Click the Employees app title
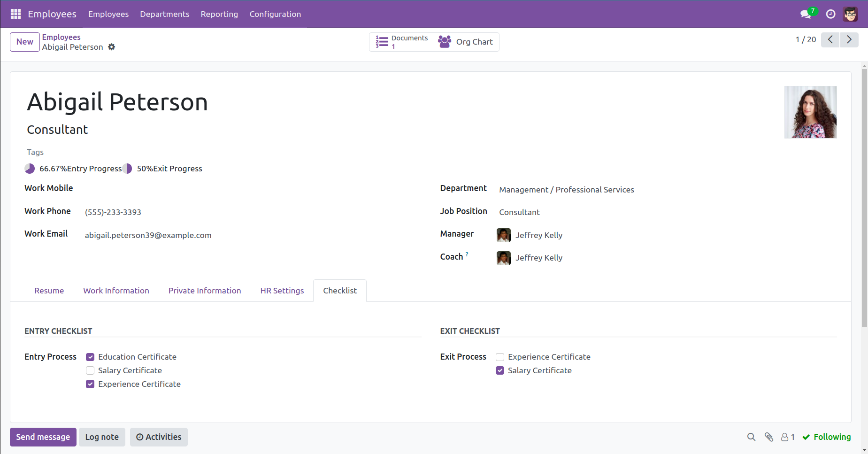868x454 pixels. tap(52, 14)
